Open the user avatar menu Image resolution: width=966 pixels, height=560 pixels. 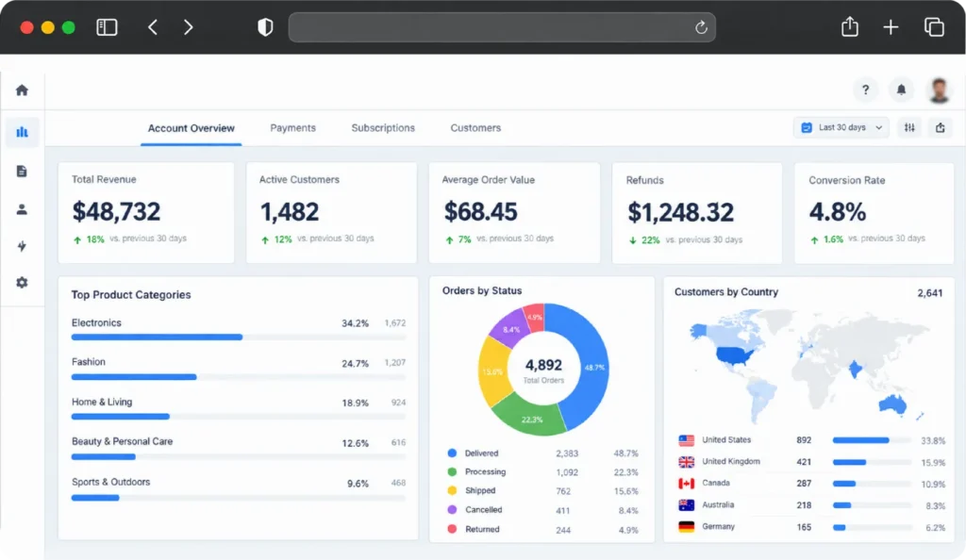pyautogui.click(x=939, y=91)
